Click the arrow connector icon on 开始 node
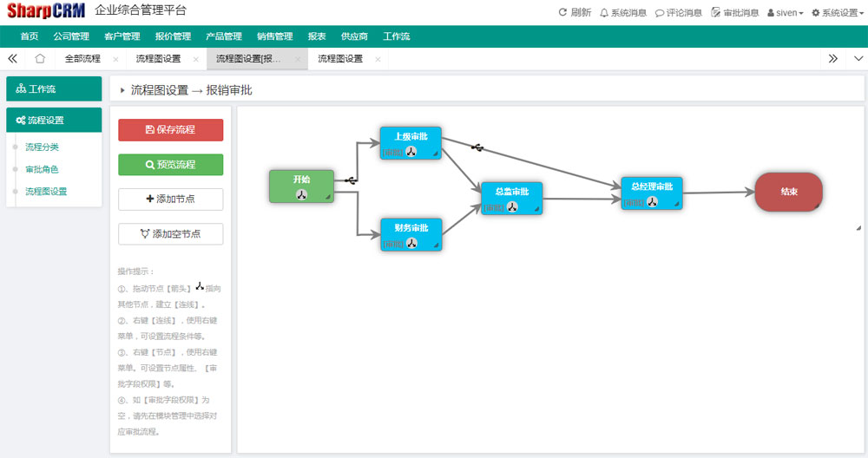 pos(301,194)
